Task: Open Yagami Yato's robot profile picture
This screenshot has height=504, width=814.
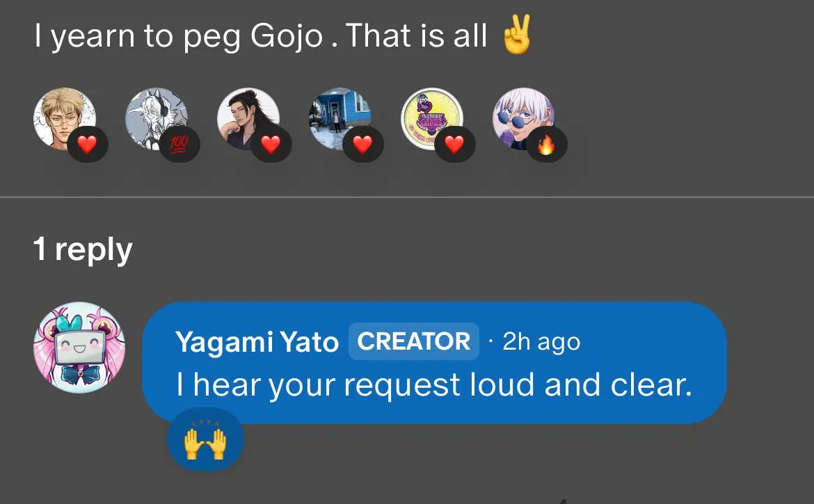Action: point(79,348)
